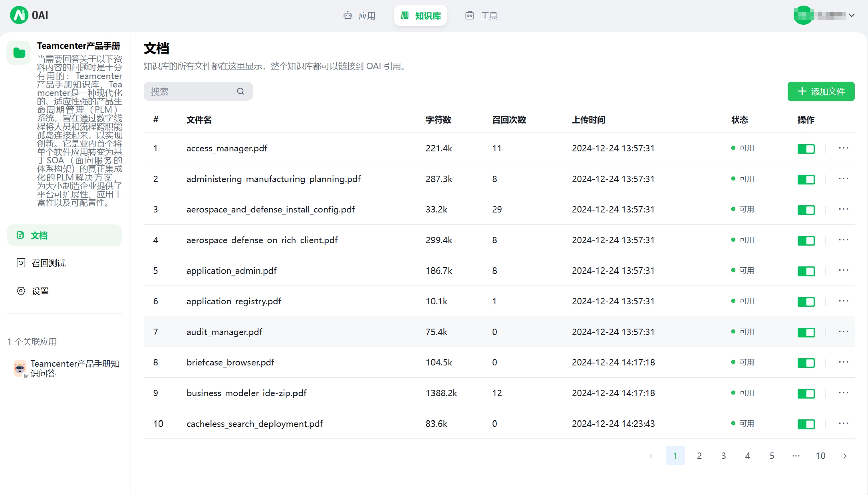This screenshot has width=868, height=495.
Task: Click the search magnifier icon
Action: pyautogui.click(x=240, y=91)
